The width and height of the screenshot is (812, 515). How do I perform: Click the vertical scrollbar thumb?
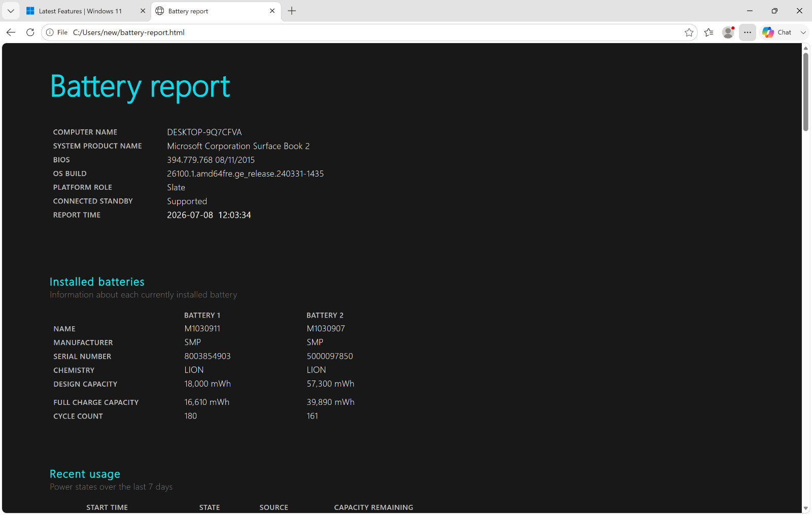pyautogui.click(x=806, y=91)
